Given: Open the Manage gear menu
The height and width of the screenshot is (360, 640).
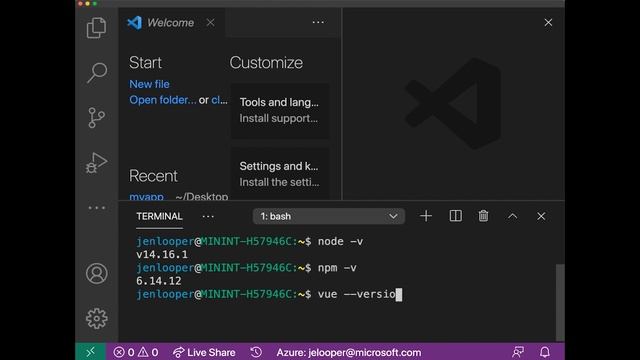Looking at the screenshot, I should [x=97, y=318].
